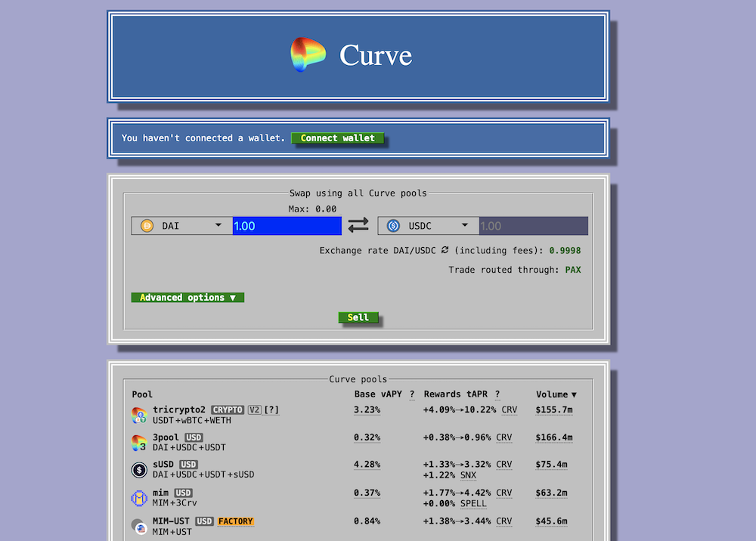The width and height of the screenshot is (756, 541).
Task: Click DAI+USDC+USDT+sUSD composition text
Action: point(203,475)
